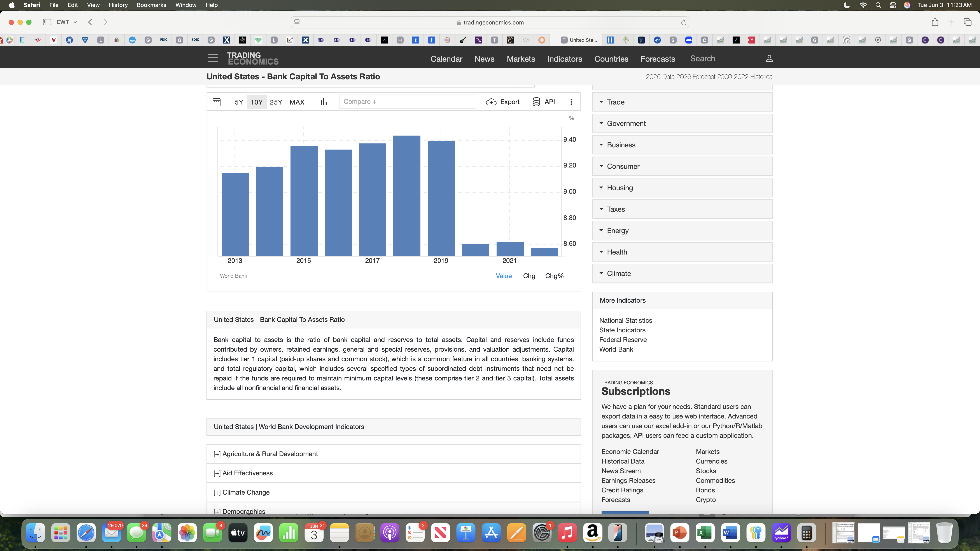Select the 5Y chart range
The height and width of the screenshot is (551, 980).
(x=238, y=102)
